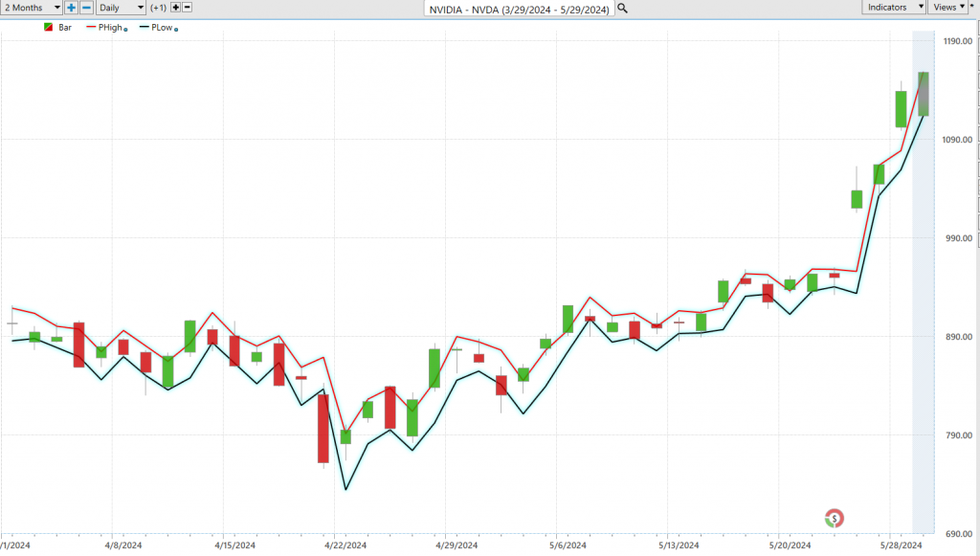This screenshot has width=980, height=556.
Task: Click the 5/28/2024 date axis label
Action: tap(901, 545)
